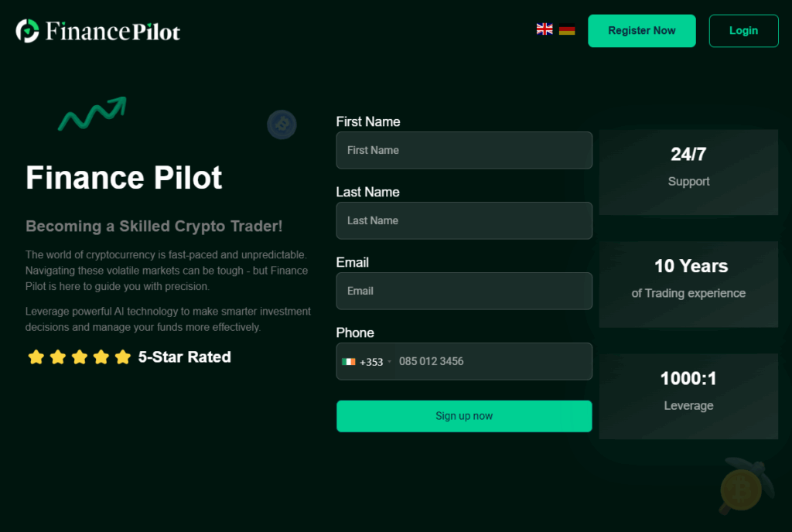The image size is (792, 532).
Task: Click the 24/7 Support card
Action: click(x=688, y=172)
